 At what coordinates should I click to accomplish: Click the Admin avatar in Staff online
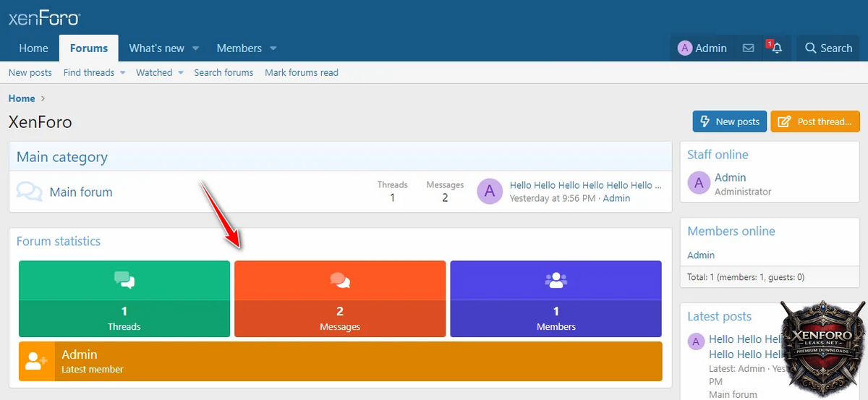[698, 184]
